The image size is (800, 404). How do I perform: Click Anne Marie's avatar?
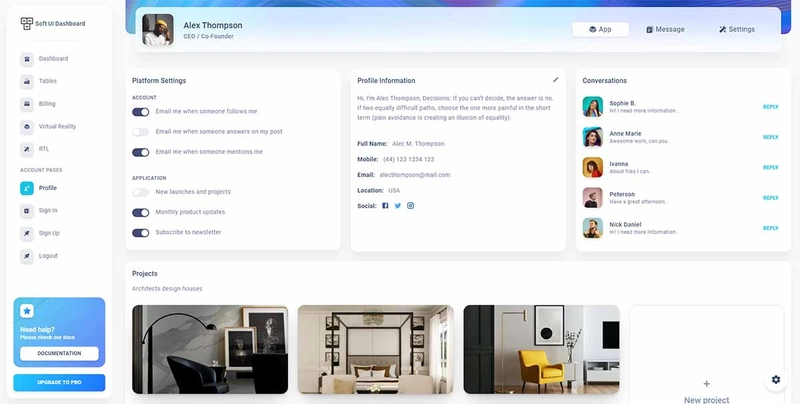[x=593, y=137]
